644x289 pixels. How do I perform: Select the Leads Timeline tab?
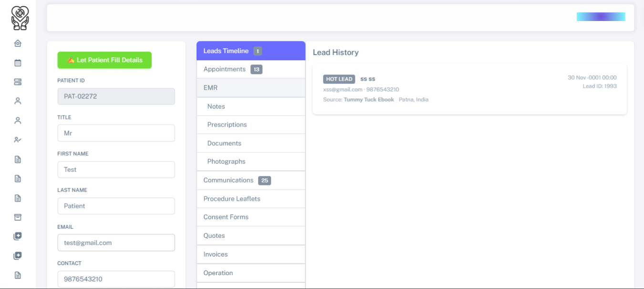coord(251,51)
